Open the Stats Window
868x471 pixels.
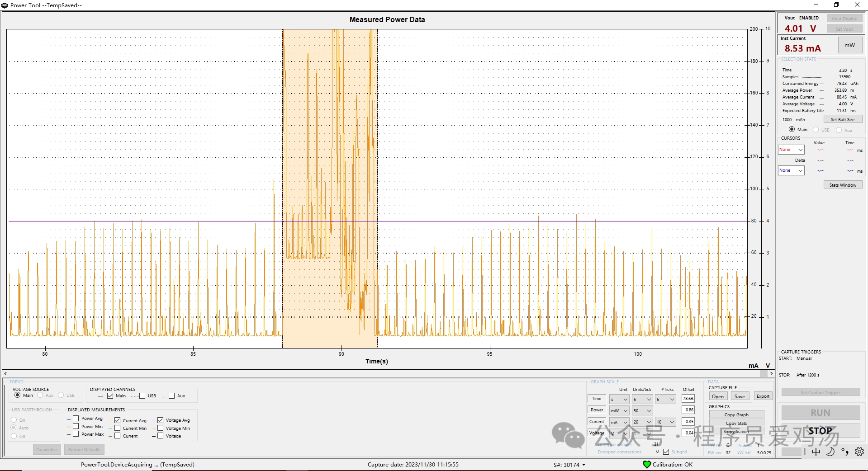click(843, 185)
